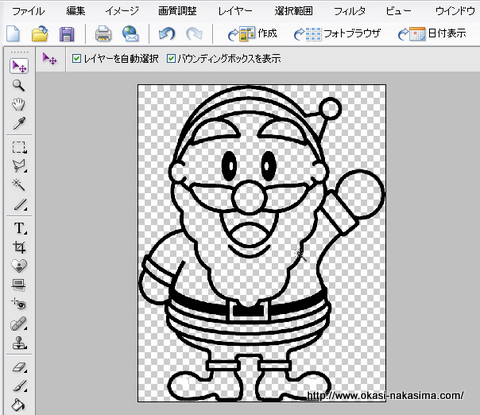Select the Paint Bucket tool

[18, 404]
